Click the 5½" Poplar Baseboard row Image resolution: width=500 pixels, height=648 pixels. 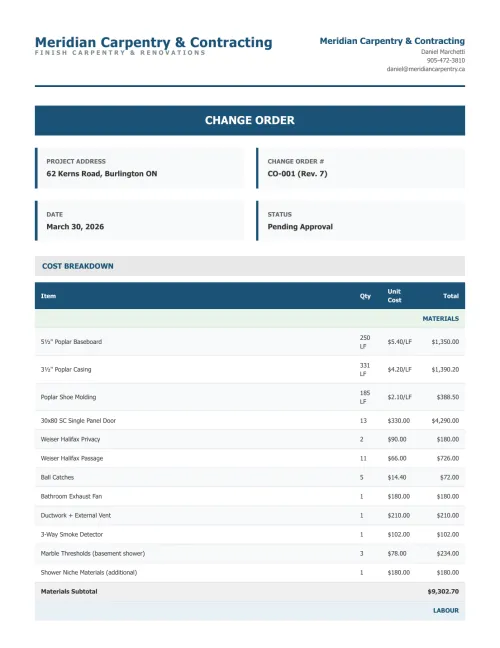point(250,342)
